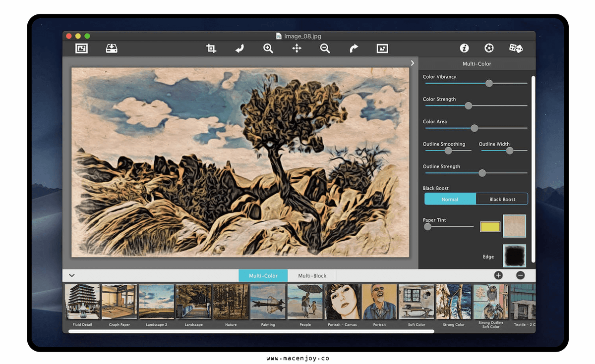This screenshot has height=364, width=595.
Task: Adjust the Outline Smoothing slider
Action: pyautogui.click(x=449, y=151)
